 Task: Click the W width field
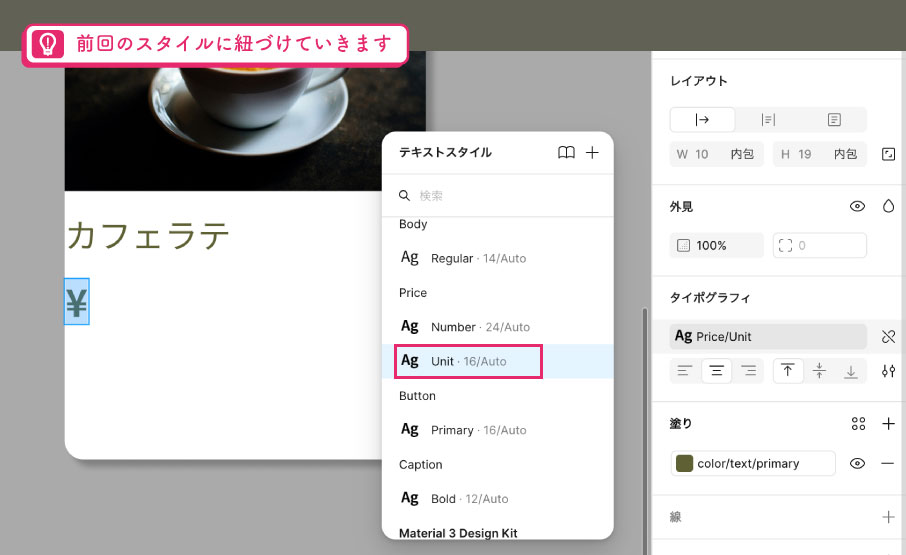pos(716,154)
